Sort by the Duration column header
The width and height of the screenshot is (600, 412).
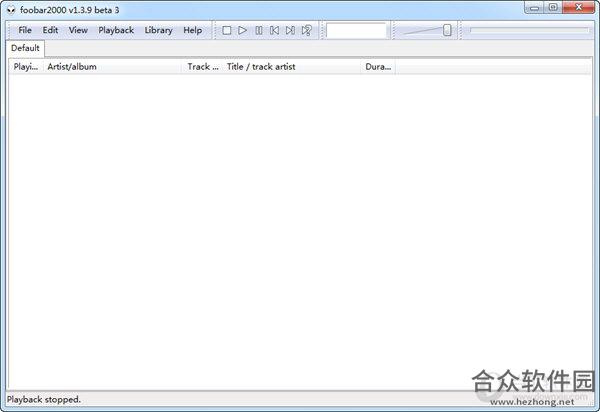(x=378, y=67)
